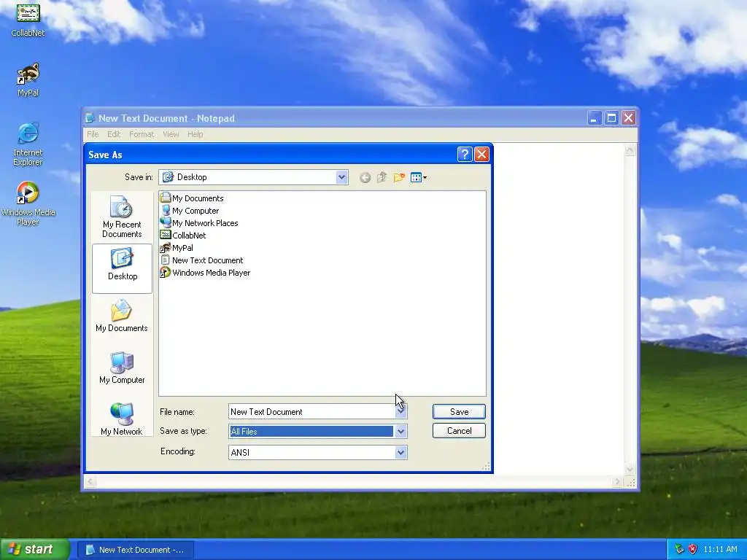Close the Save As dialog
The width and height of the screenshot is (747, 560).
click(x=481, y=155)
